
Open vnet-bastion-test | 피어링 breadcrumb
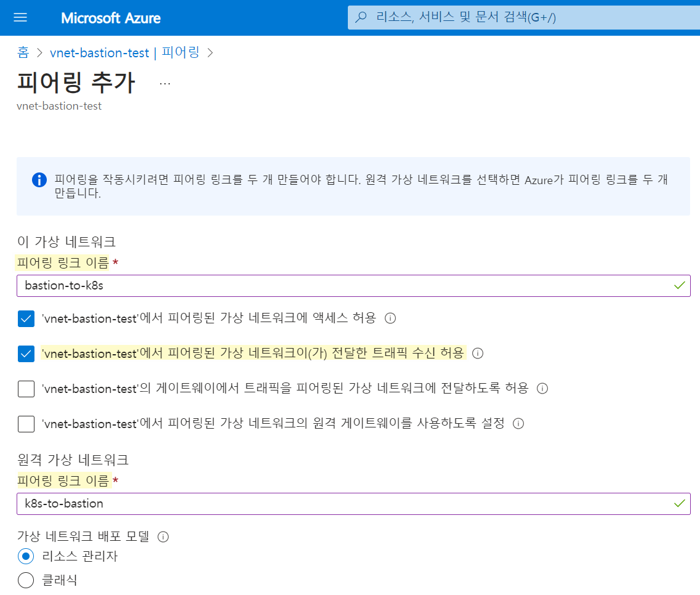tap(124, 53)
